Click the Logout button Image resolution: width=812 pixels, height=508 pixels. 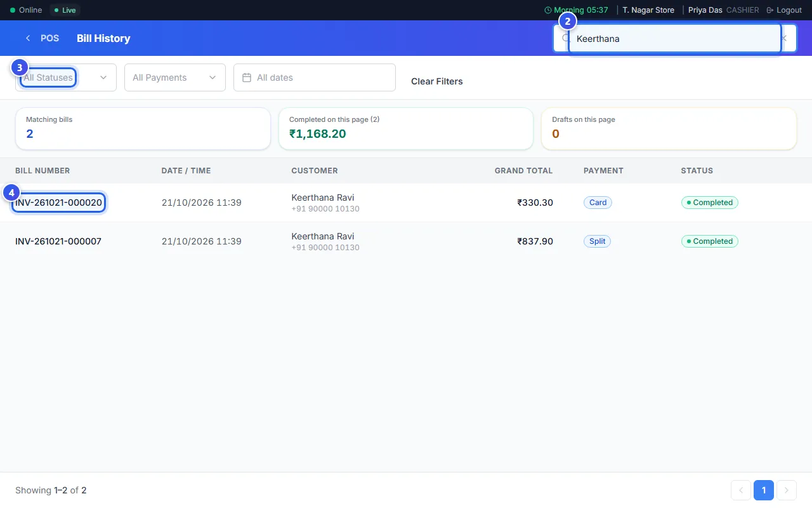click(x=784, y=10)
